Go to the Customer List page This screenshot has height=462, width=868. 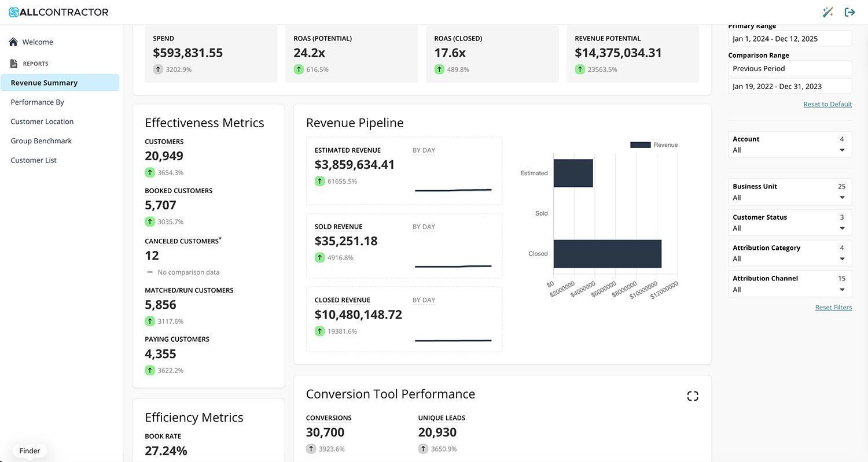[x=34, y=160]
